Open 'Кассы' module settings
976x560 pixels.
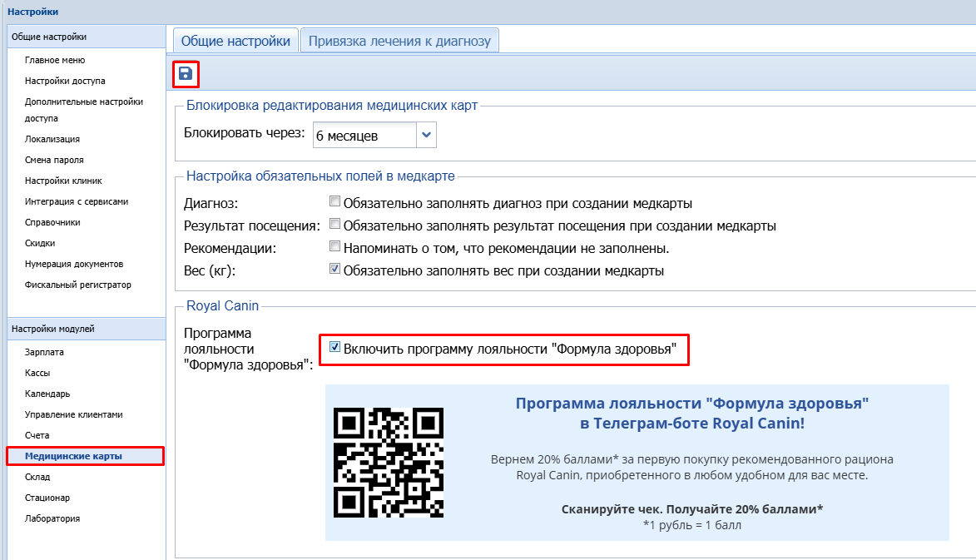click(37, 374)
